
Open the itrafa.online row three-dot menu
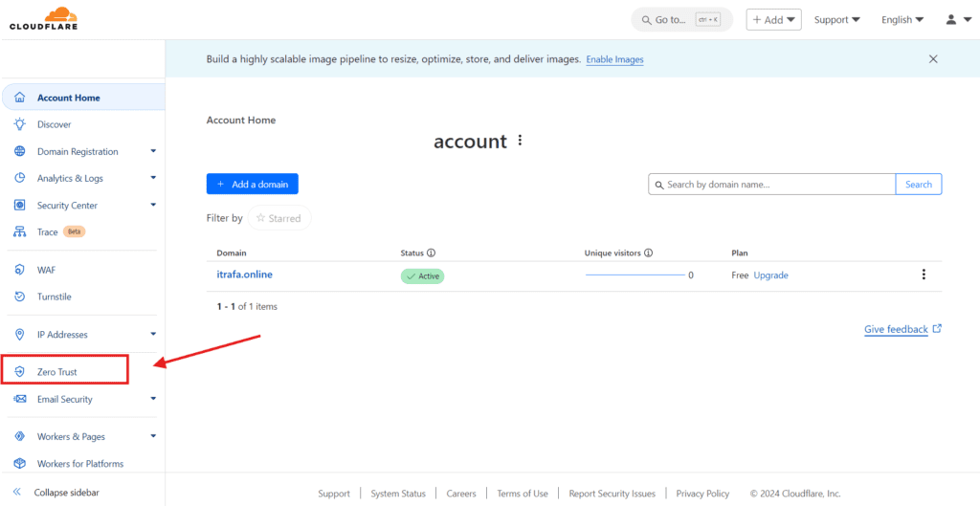924,275
